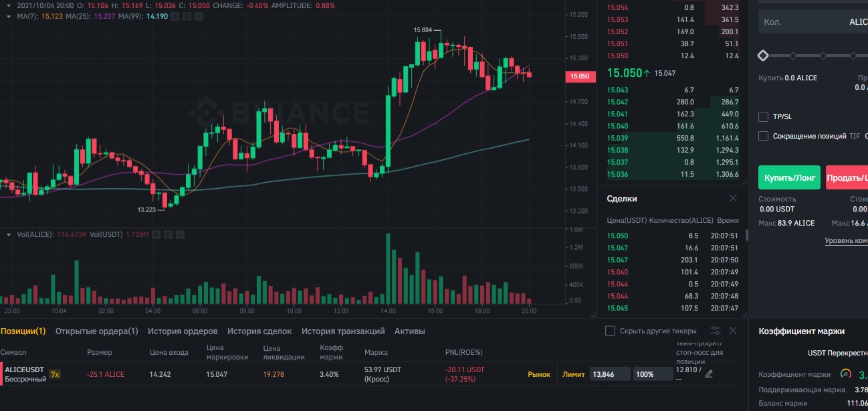This screenshot has width=868, height=411.
Task: Open the История ордеров tab
Action: coord(183,331)
